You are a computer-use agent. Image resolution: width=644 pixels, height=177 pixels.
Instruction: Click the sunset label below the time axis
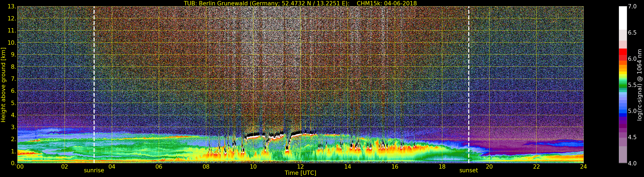(468, 171)
